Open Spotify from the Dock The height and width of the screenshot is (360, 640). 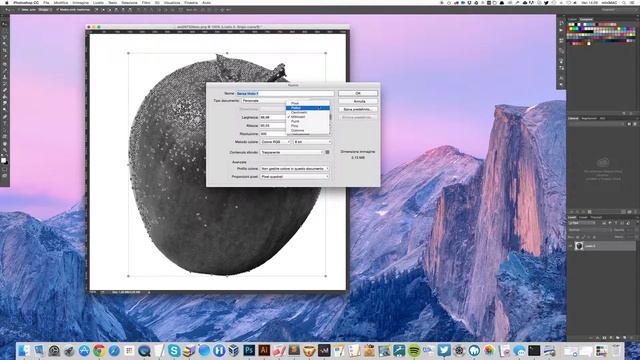coord(414,350)
